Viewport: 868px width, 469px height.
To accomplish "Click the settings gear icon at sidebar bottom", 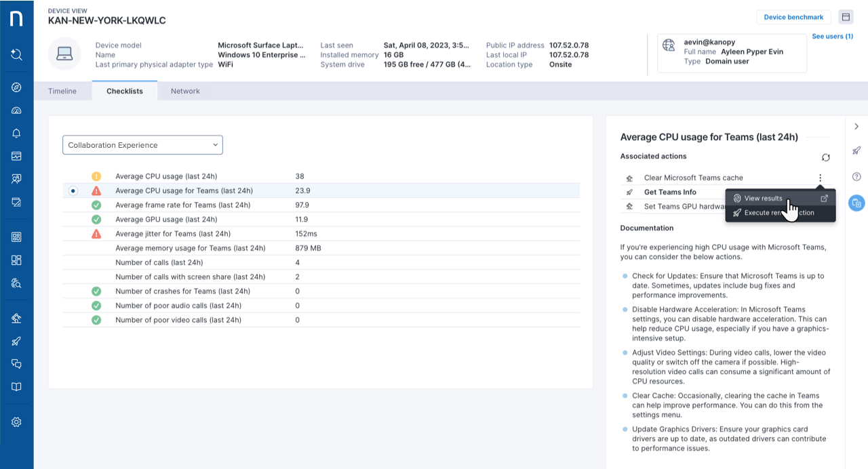I will tap(16, 422).
